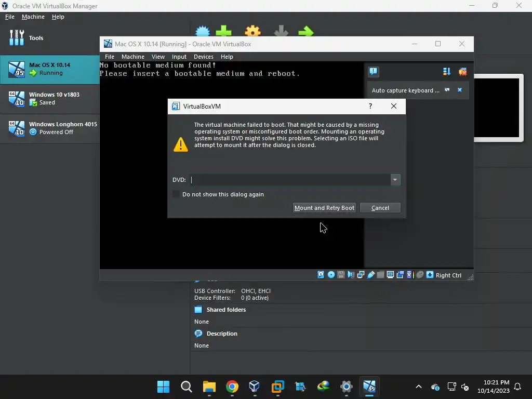Click the network adapters status icon
This screenshot has width=532, height=399.
pos(361,275)
